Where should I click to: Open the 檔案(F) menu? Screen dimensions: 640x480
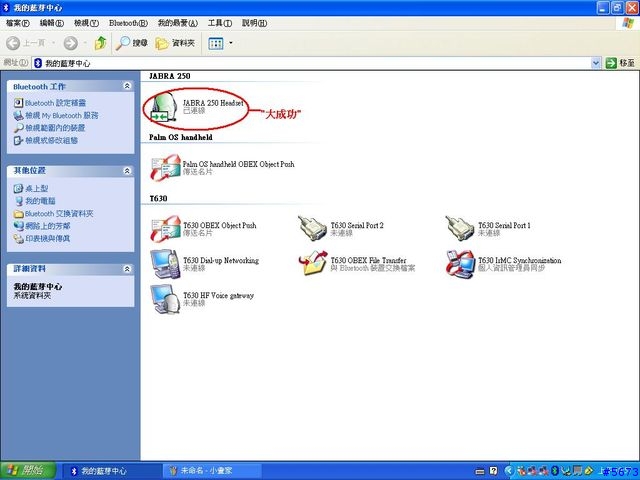click(x=18, y=23)
